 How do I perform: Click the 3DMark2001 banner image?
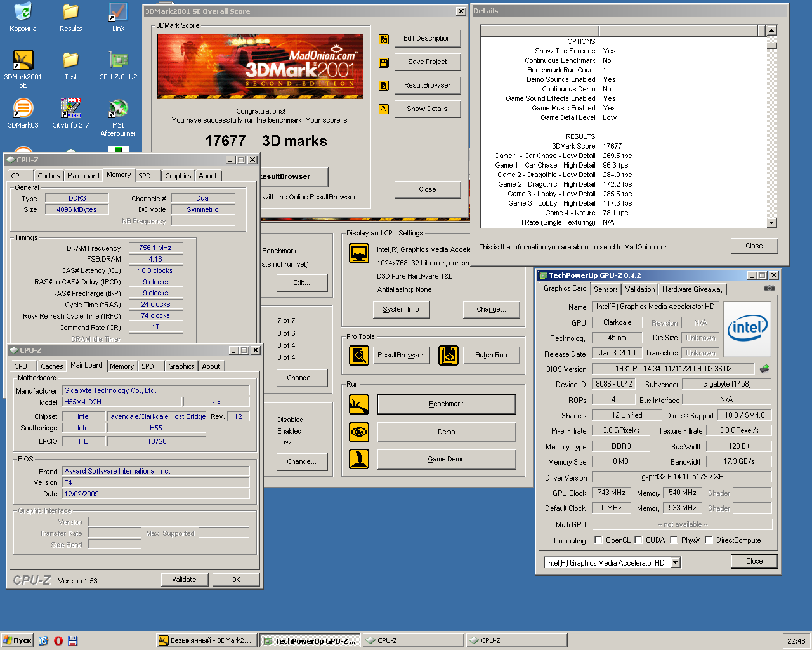260,66
